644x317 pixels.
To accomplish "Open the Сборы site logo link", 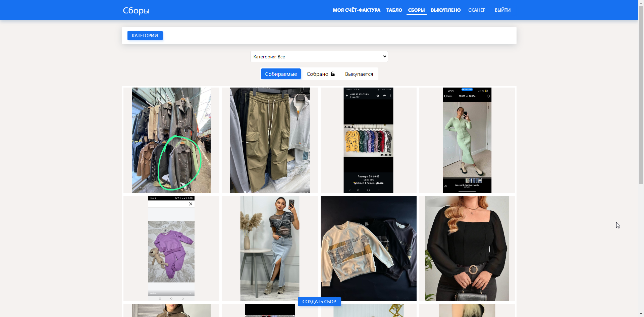I will pyautogui.click(x=136, y=10).
